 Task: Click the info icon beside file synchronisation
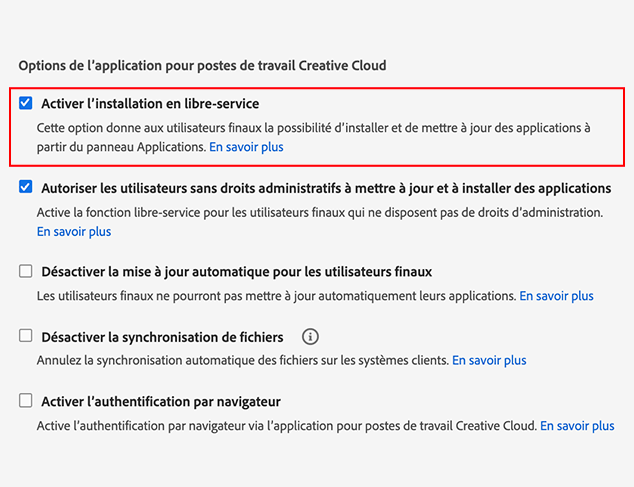click(x=310, y=336)
